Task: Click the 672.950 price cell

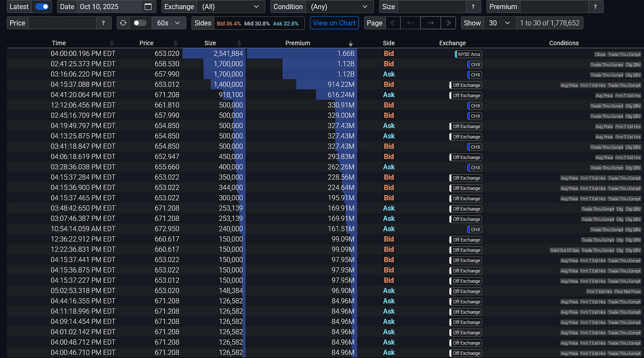Action: click(167, 229)
